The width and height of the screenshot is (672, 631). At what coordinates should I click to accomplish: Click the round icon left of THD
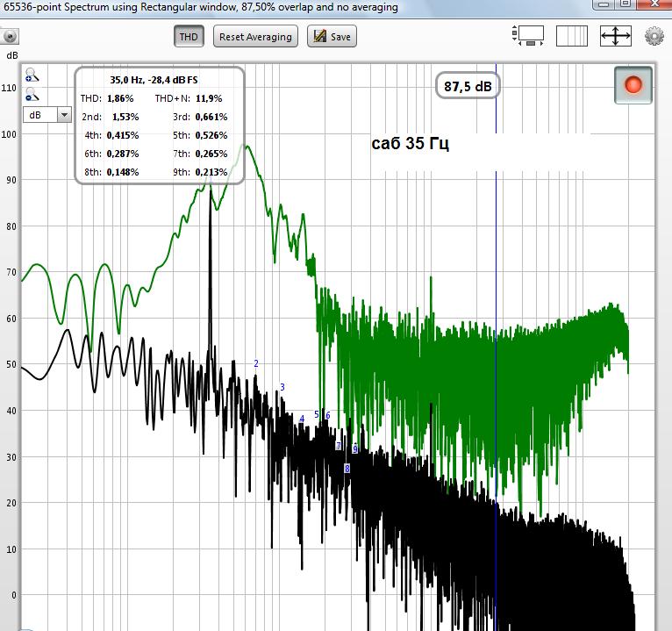(10, 37)
